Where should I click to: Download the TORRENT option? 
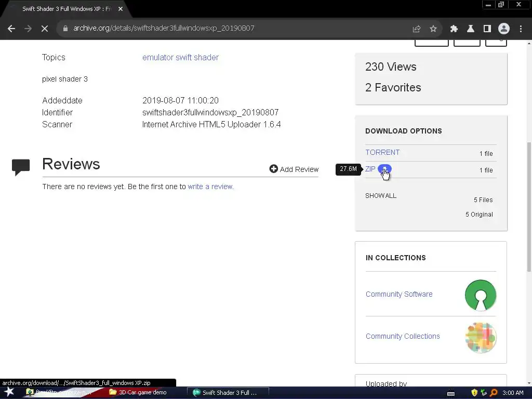click(x=382, y=152)
